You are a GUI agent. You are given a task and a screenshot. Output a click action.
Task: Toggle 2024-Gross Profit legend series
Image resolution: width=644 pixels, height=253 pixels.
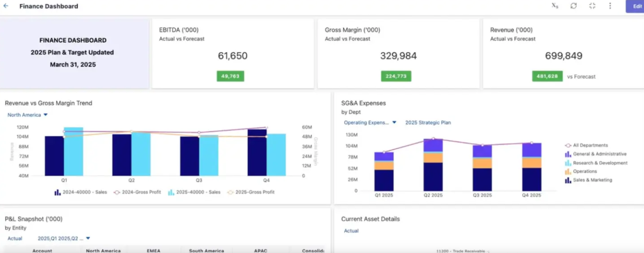coord(137,192)
